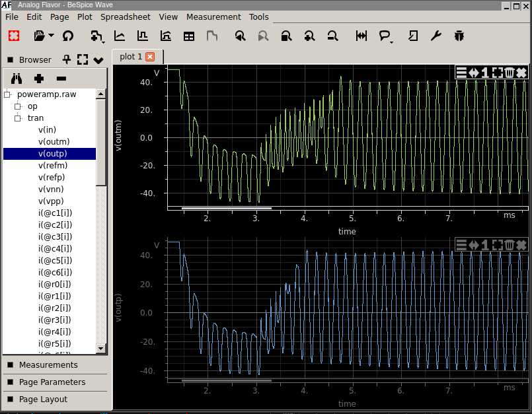Expand the op tree node
The image size is (532, 414).
(x=19, y=106)
